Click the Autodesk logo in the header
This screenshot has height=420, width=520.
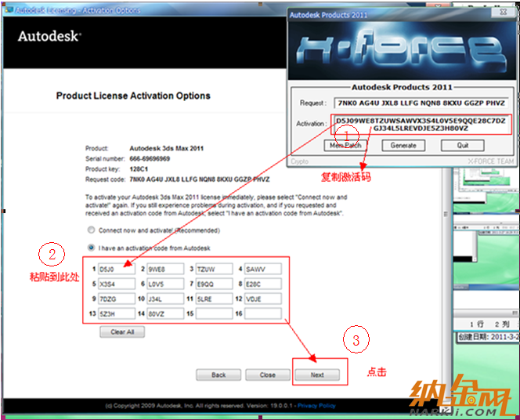49,36
